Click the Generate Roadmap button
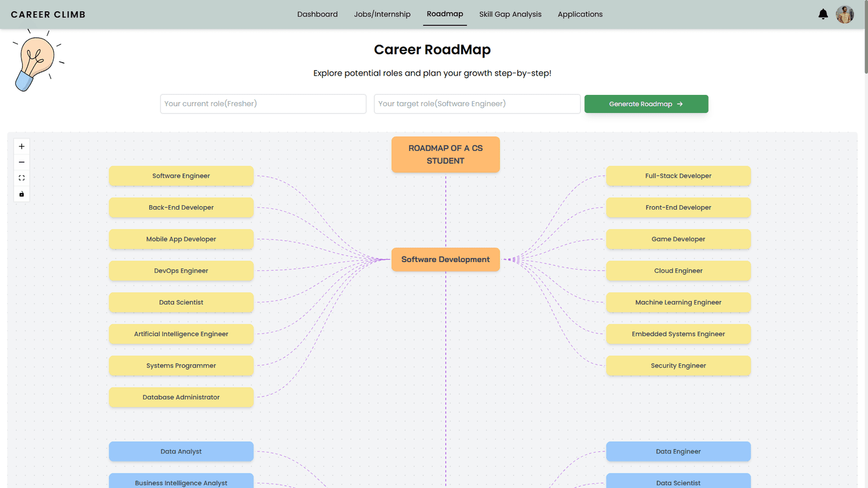 (646, 104)
